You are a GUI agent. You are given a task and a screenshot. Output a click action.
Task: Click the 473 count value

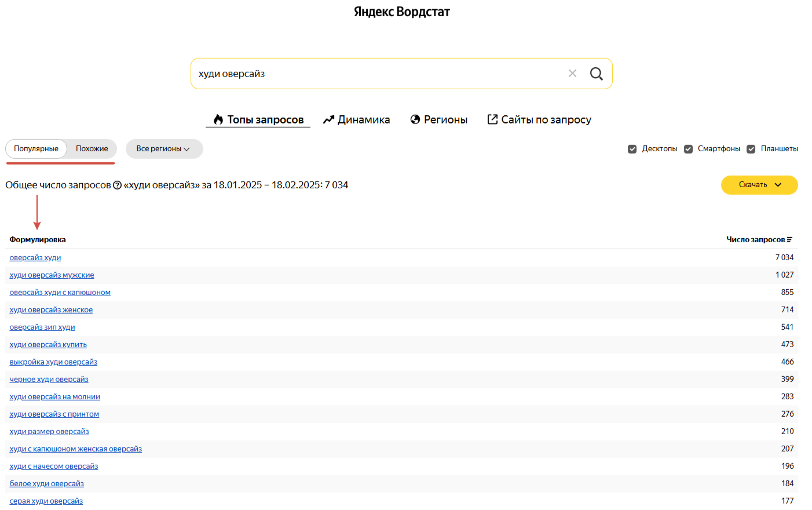pos(787,344)
